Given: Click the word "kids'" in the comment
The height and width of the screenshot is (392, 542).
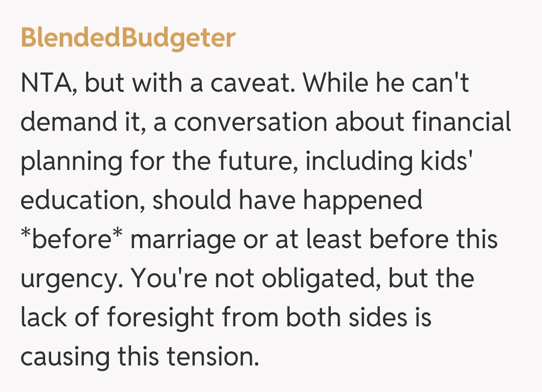Looking at the screenshot, I should pos(438,161).
